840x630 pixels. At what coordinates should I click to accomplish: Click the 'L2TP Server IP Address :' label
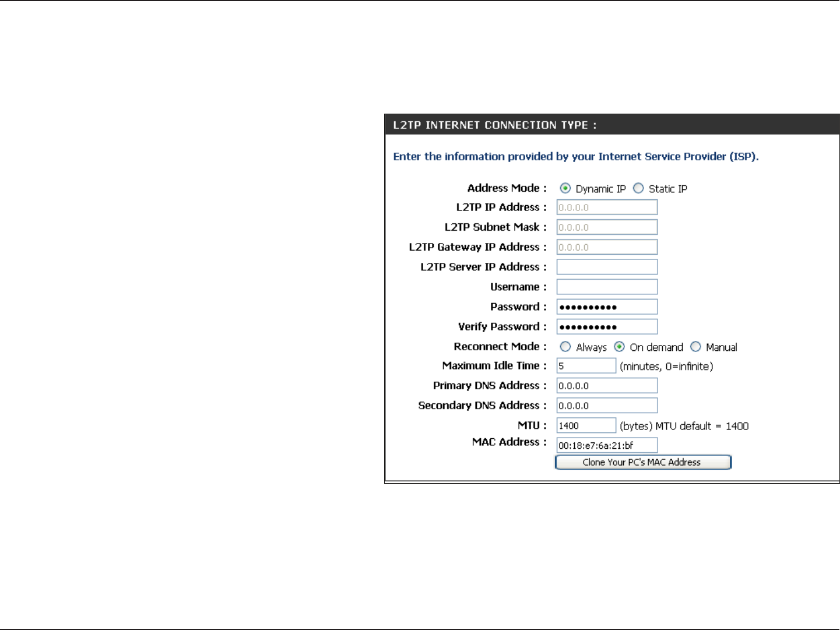(x=484, y=267)
